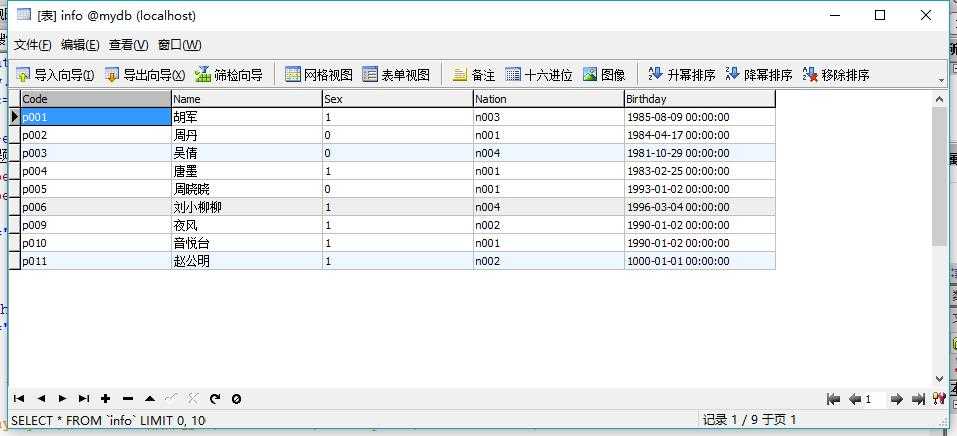
Task: Select the name cell 周晓晓
Action: [247, 189]
